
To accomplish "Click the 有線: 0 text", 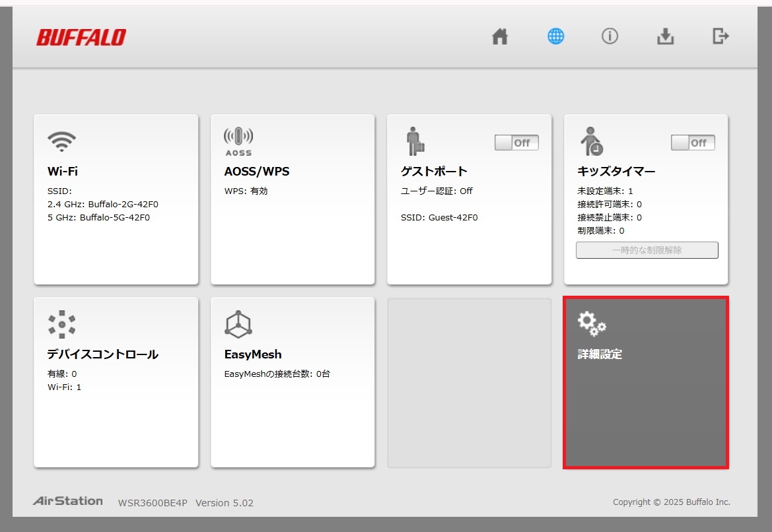I will [62, 374].
